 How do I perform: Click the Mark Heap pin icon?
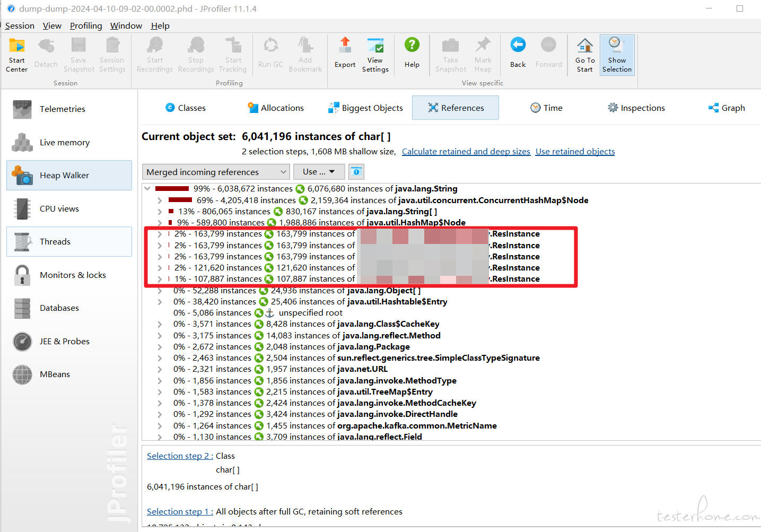coord(483,55)
